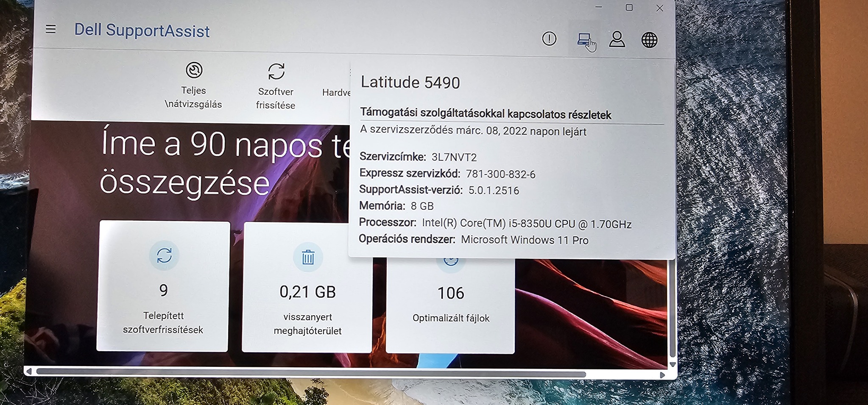Click the Microsoft Windows 11 Pro text
The width and height of the screenshot is (868, 405).
click(x=525, y=240)
